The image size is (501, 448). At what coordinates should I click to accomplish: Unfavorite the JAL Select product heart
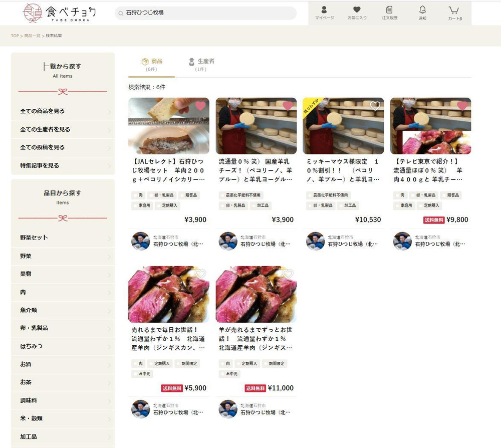pyautogui.click(x=200, y=106)
